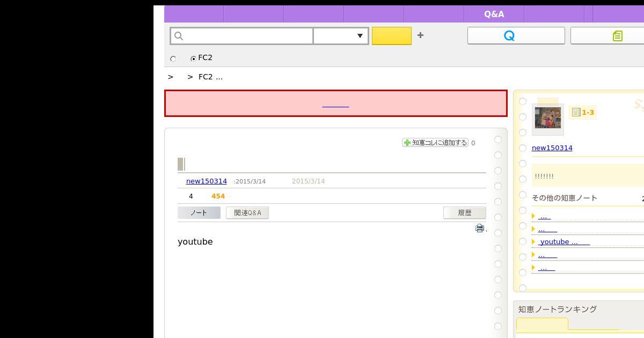The image size is (644, 338).
Task: Click the 知恵コレに追加する button
Action: (x=435, y=143)
